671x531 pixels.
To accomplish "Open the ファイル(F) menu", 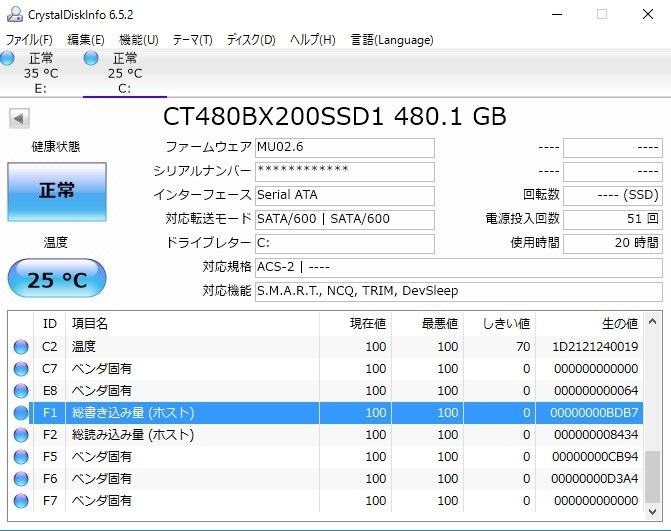I will pos(29,40).
